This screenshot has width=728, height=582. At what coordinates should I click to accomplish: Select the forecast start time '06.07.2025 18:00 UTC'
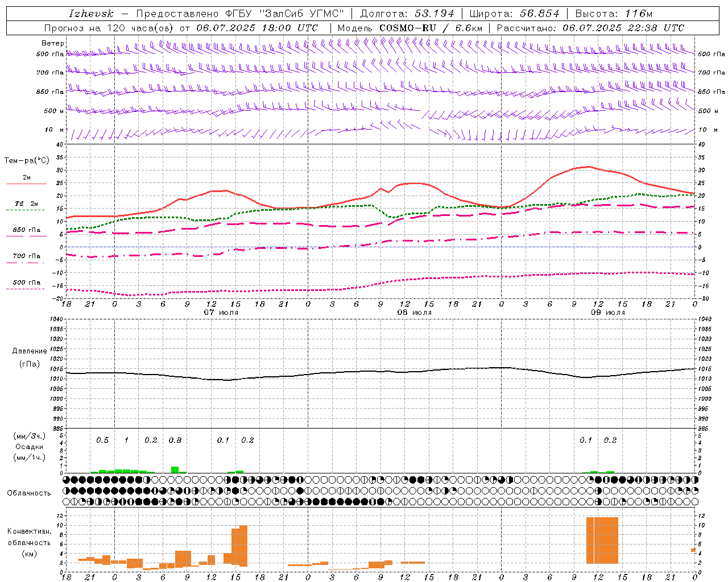click(x=257, y=28)
